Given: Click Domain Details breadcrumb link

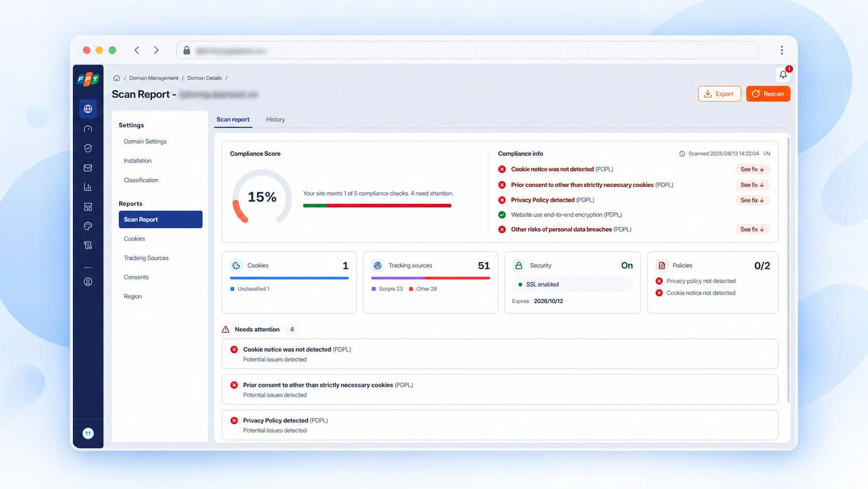Looking at the screenshot, I should point(205,78).
